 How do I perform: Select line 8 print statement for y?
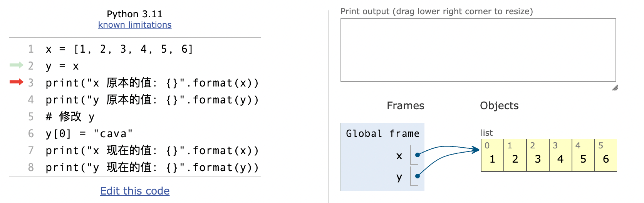(152, 168)
